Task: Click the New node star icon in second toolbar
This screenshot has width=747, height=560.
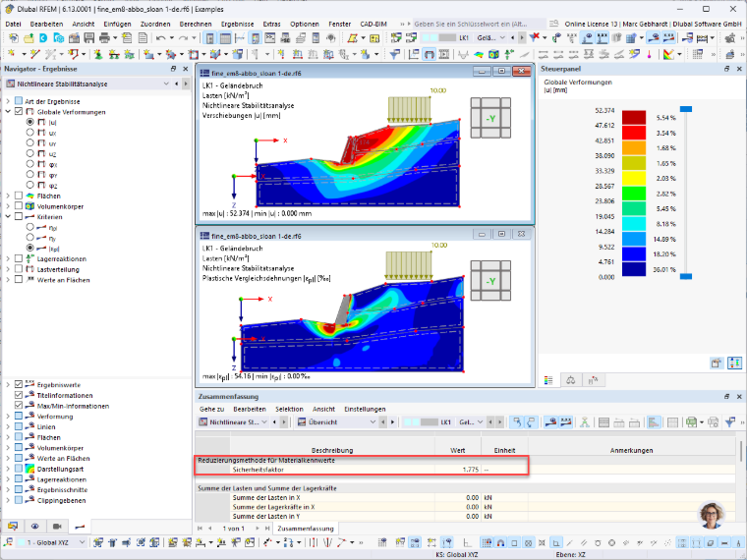Action: [12, 54]
